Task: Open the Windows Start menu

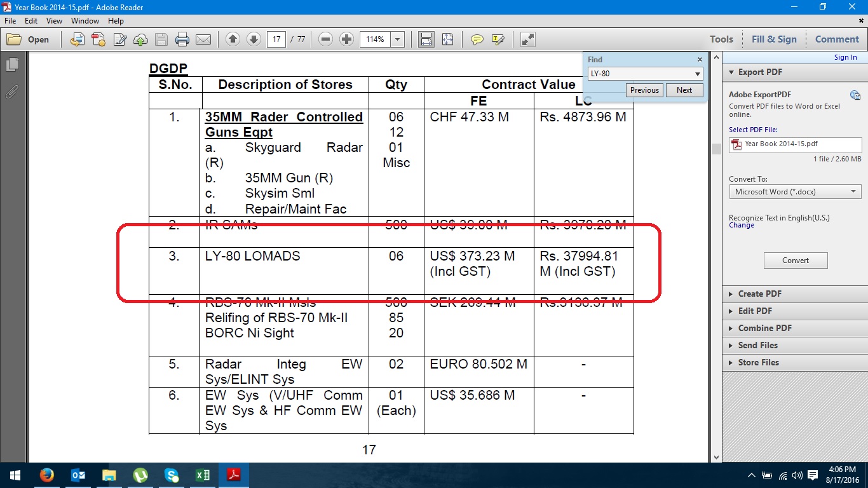Action: click(15, 475)
